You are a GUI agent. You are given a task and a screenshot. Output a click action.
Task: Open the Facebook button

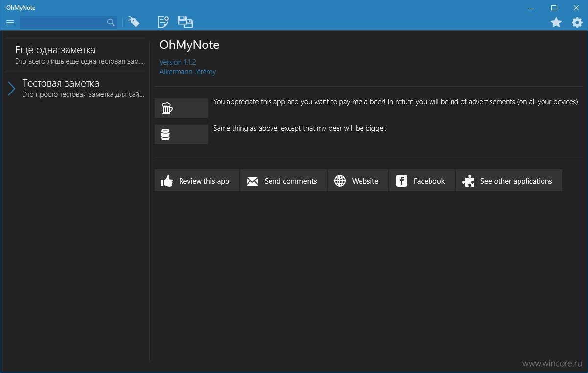coord(422,181)
